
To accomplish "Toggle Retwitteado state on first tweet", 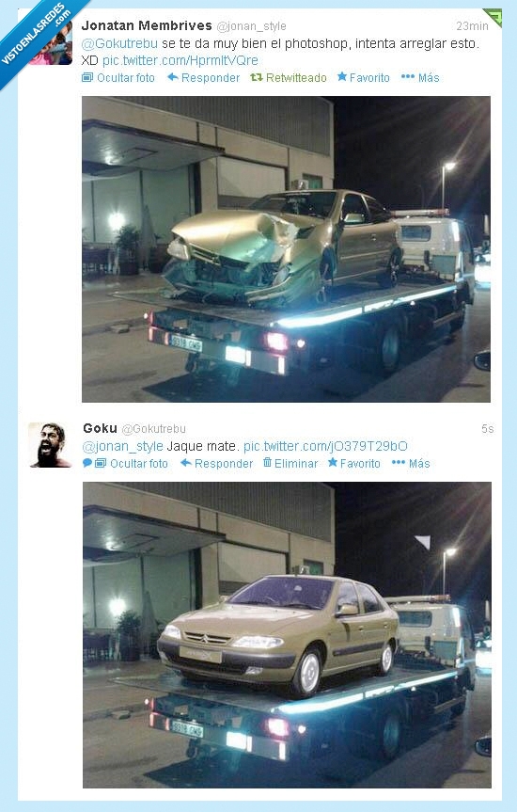I will pos(289,78).
